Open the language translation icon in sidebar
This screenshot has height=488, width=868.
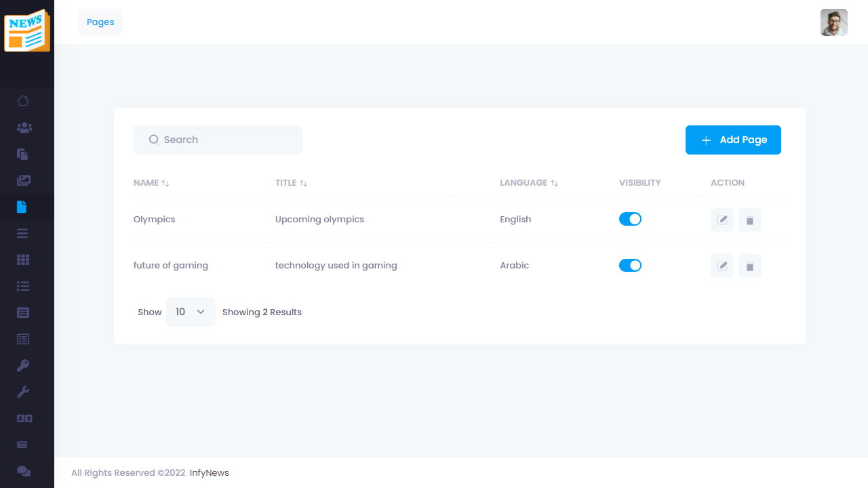(x=22, y=418)
